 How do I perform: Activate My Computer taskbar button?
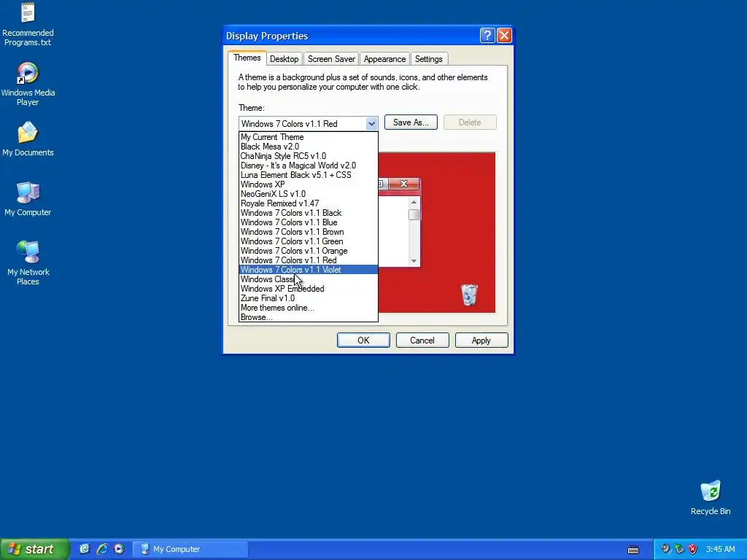point(190,549)
